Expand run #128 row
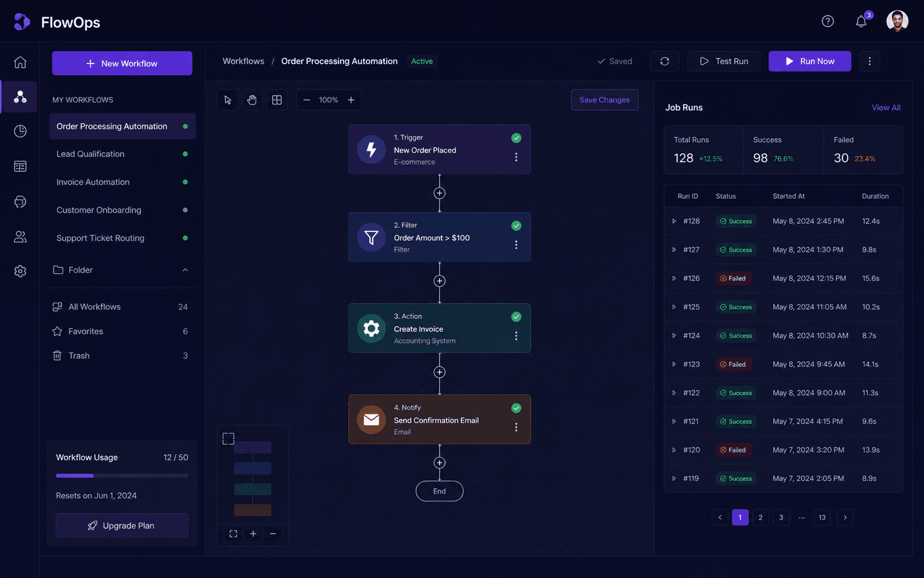Viewport: 924px width, 578px height. 674,221
